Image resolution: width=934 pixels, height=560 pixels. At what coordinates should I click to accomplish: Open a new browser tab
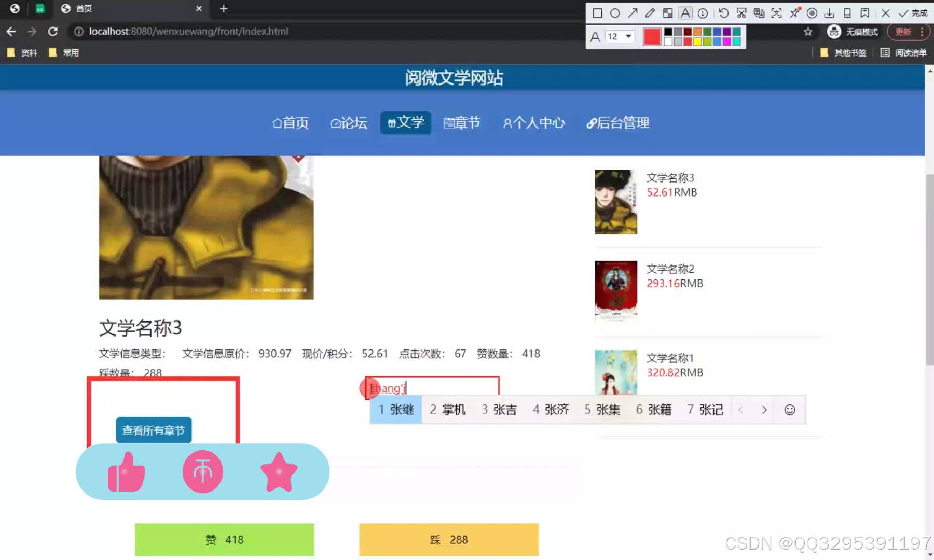point(224,8)
